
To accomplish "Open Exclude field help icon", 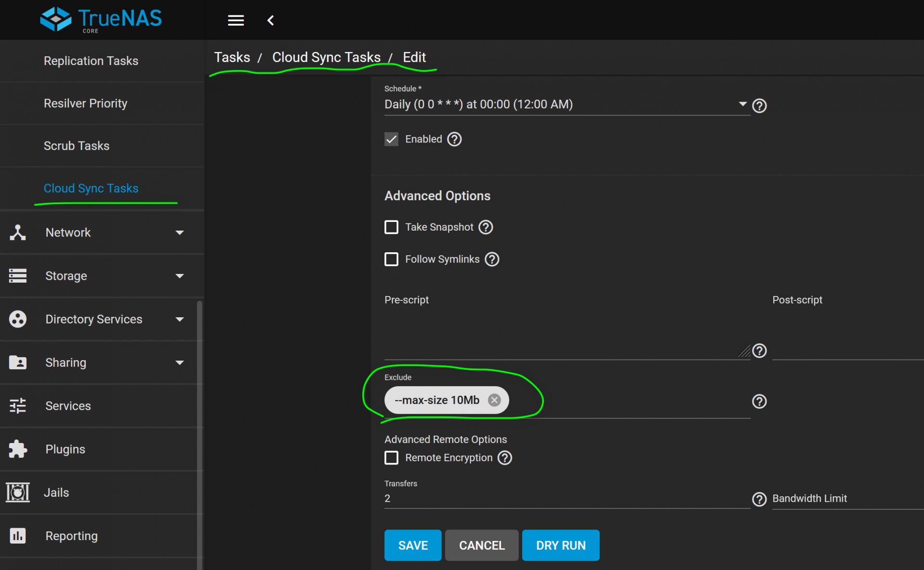I will coord(759,401).
